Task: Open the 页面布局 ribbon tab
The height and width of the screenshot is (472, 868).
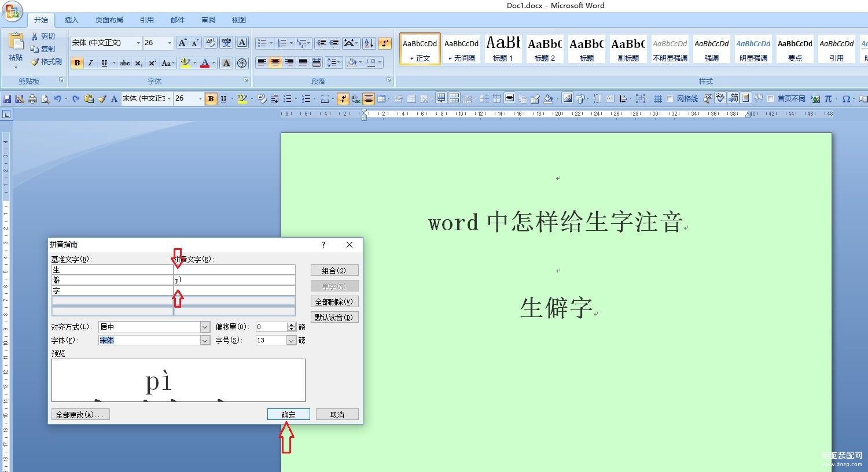Action: [109, 20]
